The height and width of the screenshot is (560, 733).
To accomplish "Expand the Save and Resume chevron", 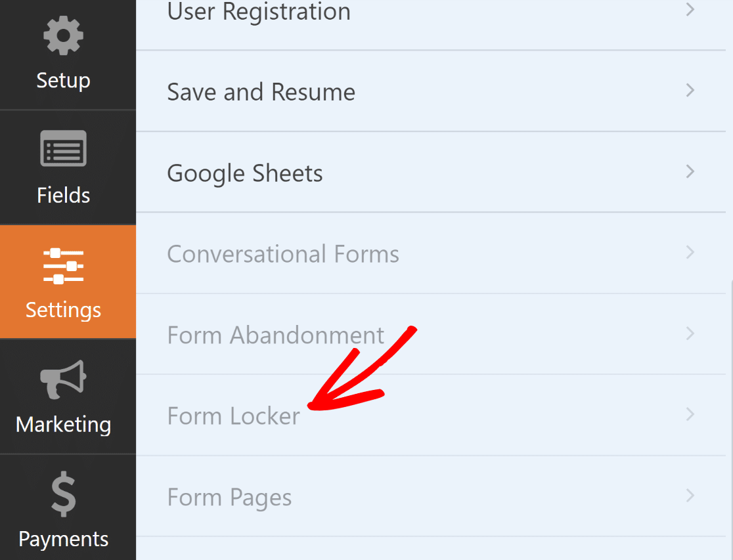I will (x=690, y=90).
